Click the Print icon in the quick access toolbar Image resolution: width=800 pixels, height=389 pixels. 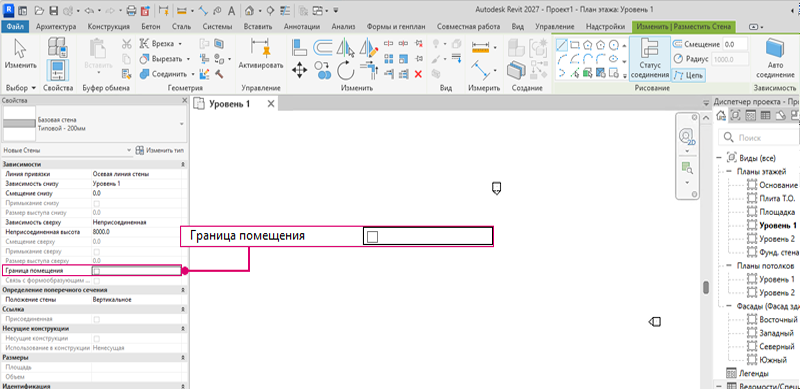131,10
